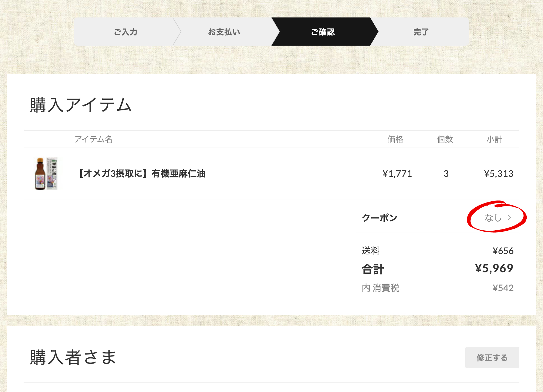Image resolution: width=543 pixels, height=392 pixels.
Task: Go to the ご入力 step
Action: [126, 32]
